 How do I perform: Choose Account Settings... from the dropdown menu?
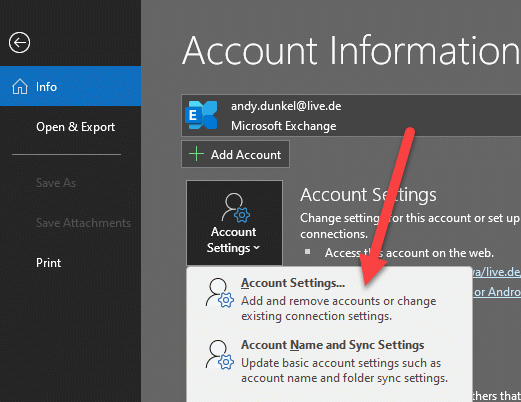(329, 298)
